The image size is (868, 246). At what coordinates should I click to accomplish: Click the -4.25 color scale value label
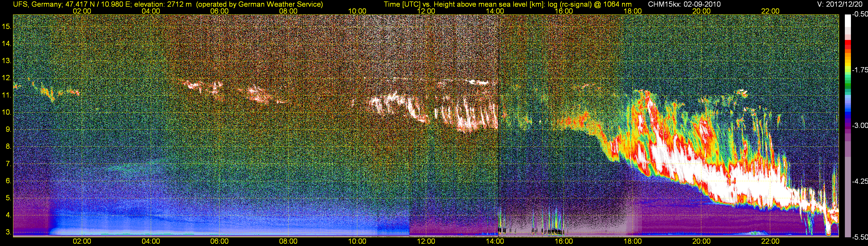pyautogui.click(x=860, y=181)
